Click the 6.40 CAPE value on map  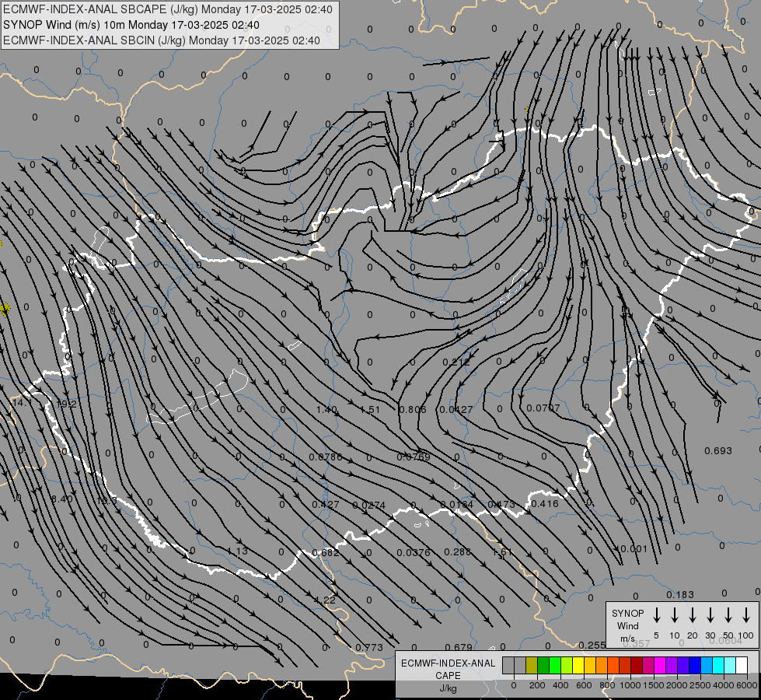tap(62, 499)
